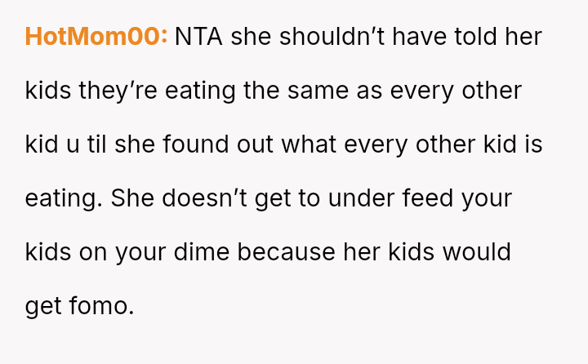Click the word "would" in the comment
The height and width of the screenshot is (364, 588).
pyautogui.click(x=476, y=252)
